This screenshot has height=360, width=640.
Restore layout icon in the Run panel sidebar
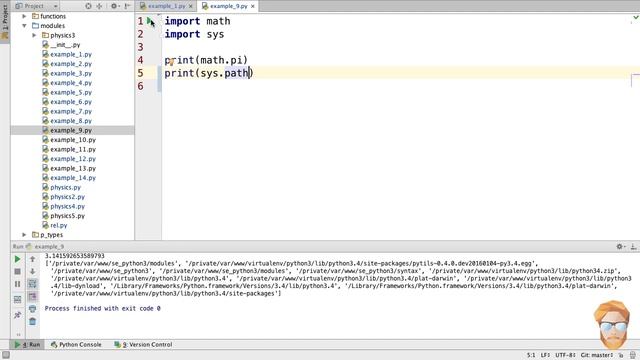[x=17, y=300]
